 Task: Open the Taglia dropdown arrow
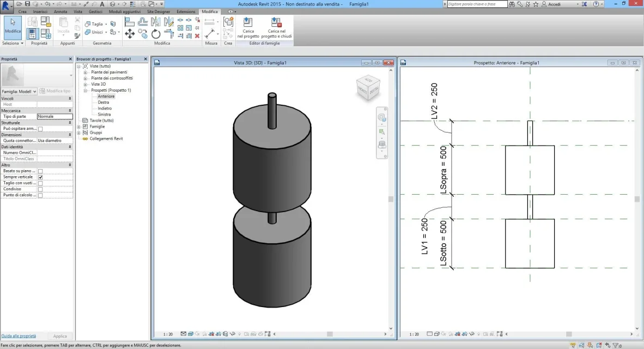coord(106,24)
